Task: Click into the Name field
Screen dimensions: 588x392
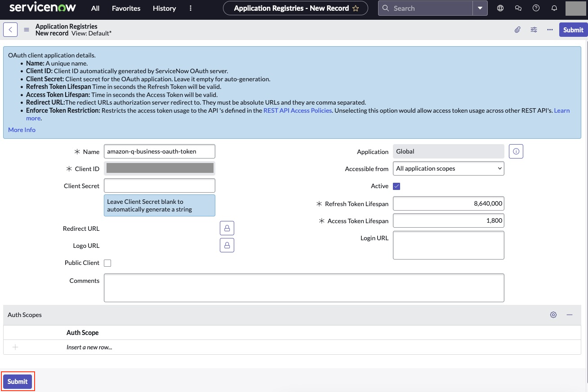Action: (160, 151)
